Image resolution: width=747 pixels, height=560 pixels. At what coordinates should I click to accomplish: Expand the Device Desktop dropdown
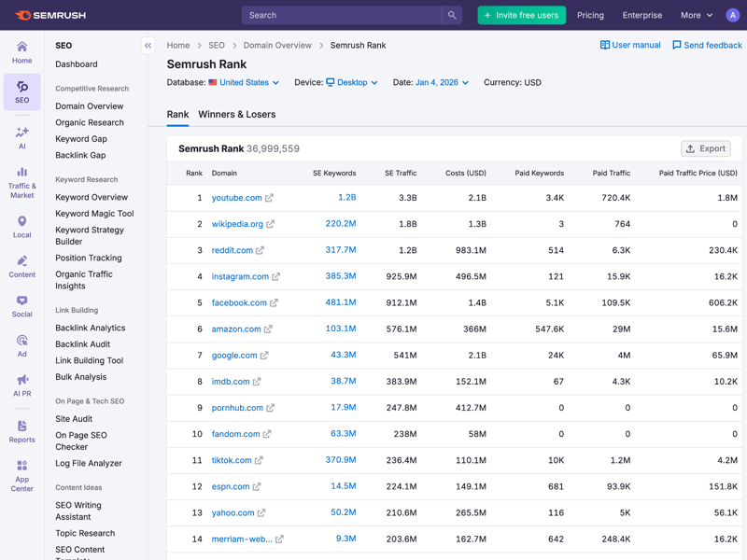tap(352, 82)
